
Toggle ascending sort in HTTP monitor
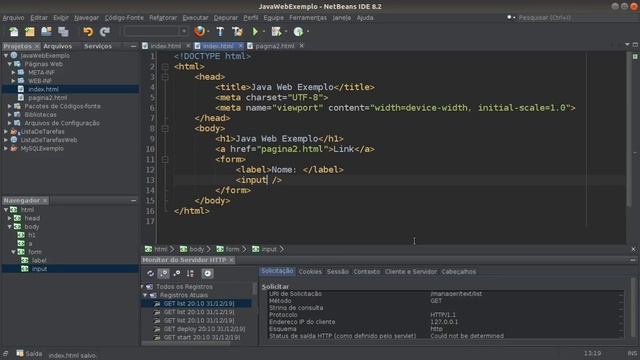(177, 273)
